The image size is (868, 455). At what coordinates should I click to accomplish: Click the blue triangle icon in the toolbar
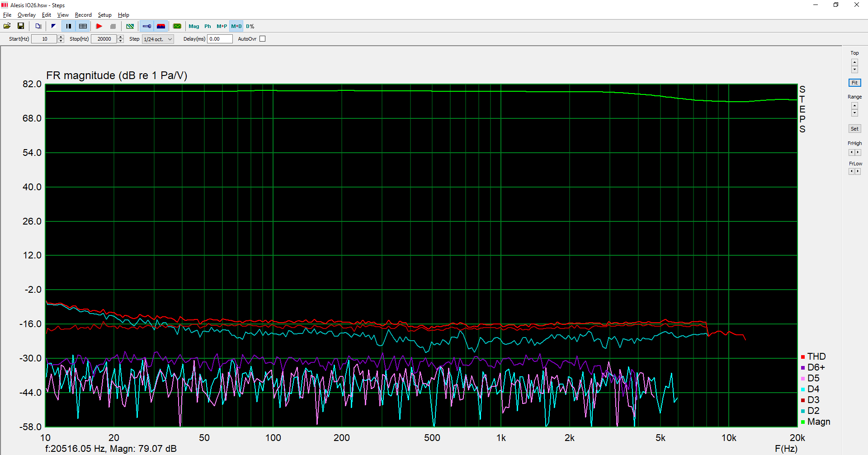click(x=53, y=26)
